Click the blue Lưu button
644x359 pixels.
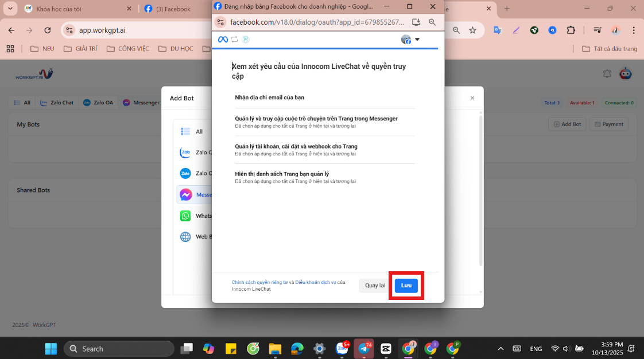406,286
